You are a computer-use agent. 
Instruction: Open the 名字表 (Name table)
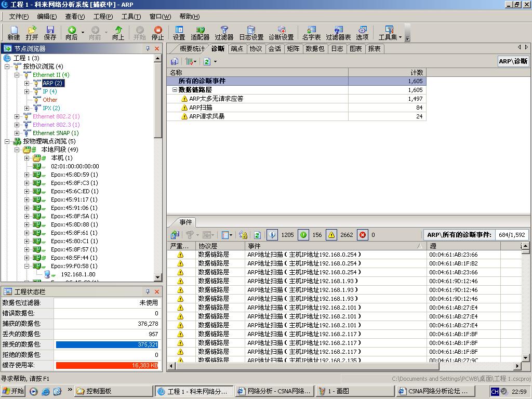coord(311,33)
